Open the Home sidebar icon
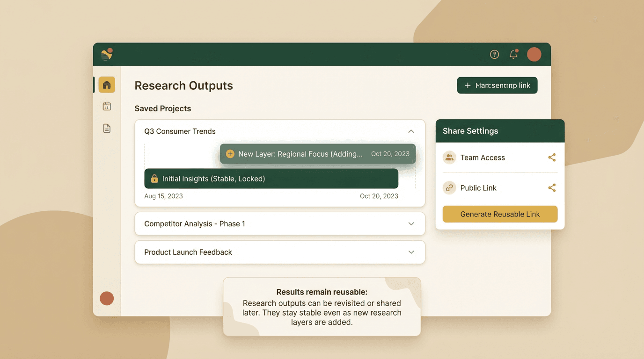644x359 pixels. pos(107,85)
